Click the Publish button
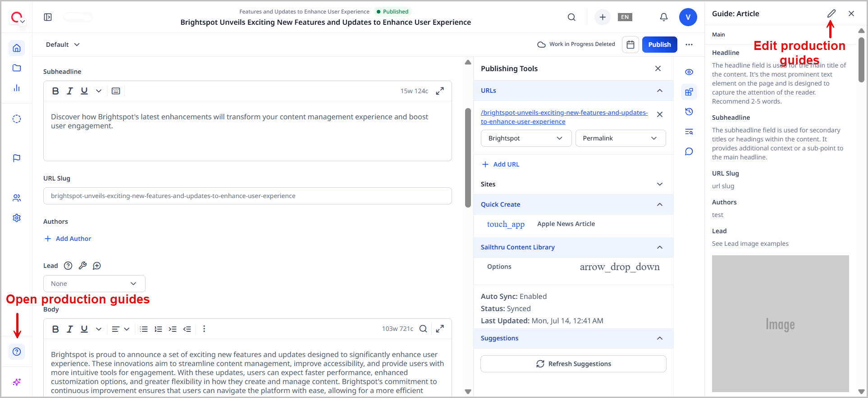Image resolution: width=868 pixels, height=398 pixels. tap(659, 45)
